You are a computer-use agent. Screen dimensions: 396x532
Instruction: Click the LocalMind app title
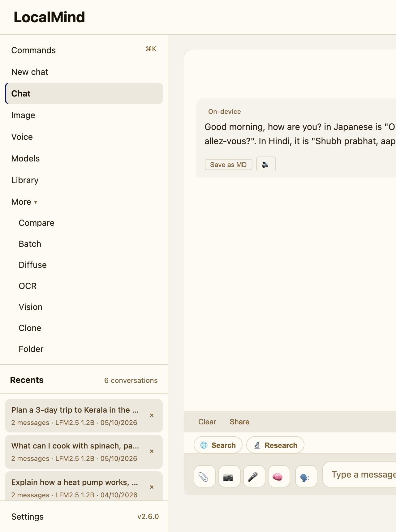click(x=49, y=17)
